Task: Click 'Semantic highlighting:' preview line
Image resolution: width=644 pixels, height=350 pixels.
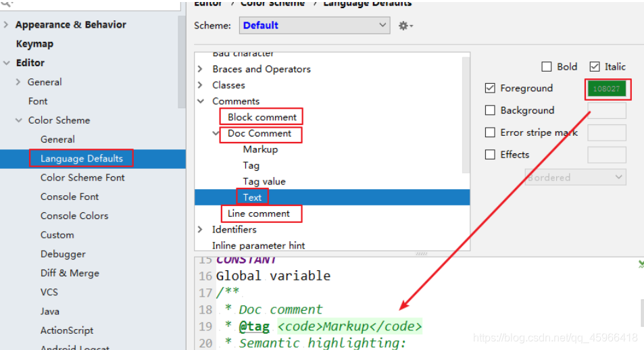Action: click(x=323, y=343)
